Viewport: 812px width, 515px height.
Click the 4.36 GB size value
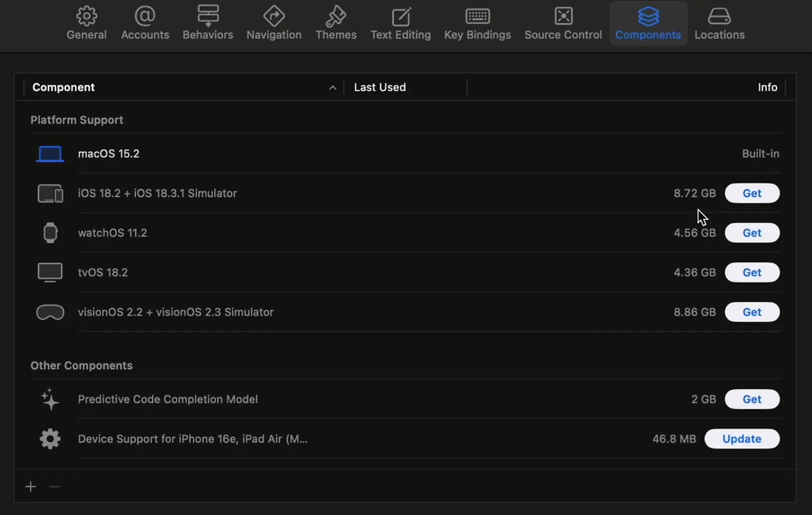click(695, 272)
